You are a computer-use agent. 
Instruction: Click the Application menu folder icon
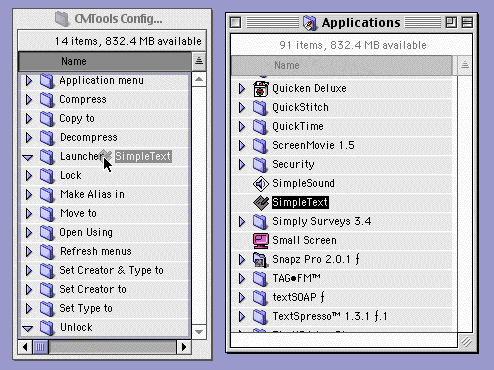click(47, 81)
